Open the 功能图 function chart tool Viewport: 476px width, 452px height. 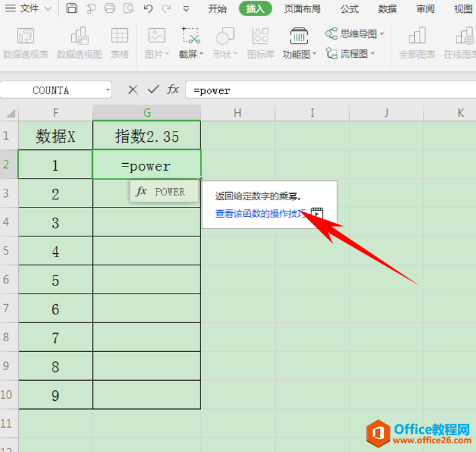(x=299, y=43)
